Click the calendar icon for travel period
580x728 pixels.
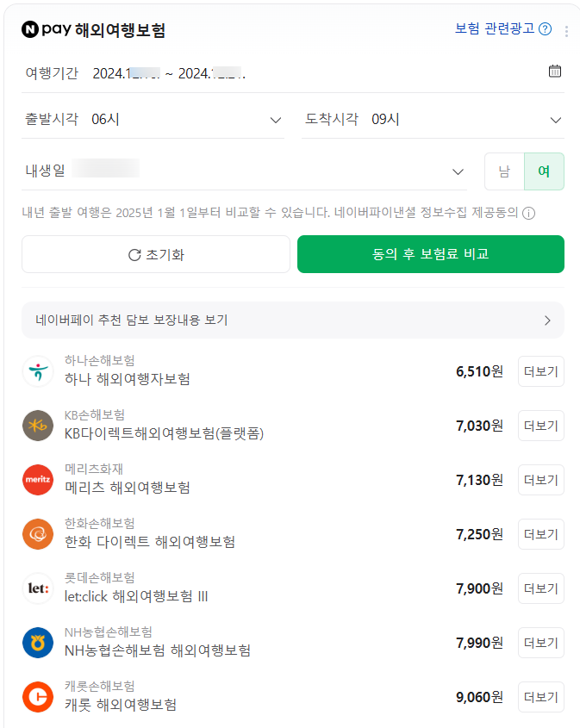tap(555, 72)
